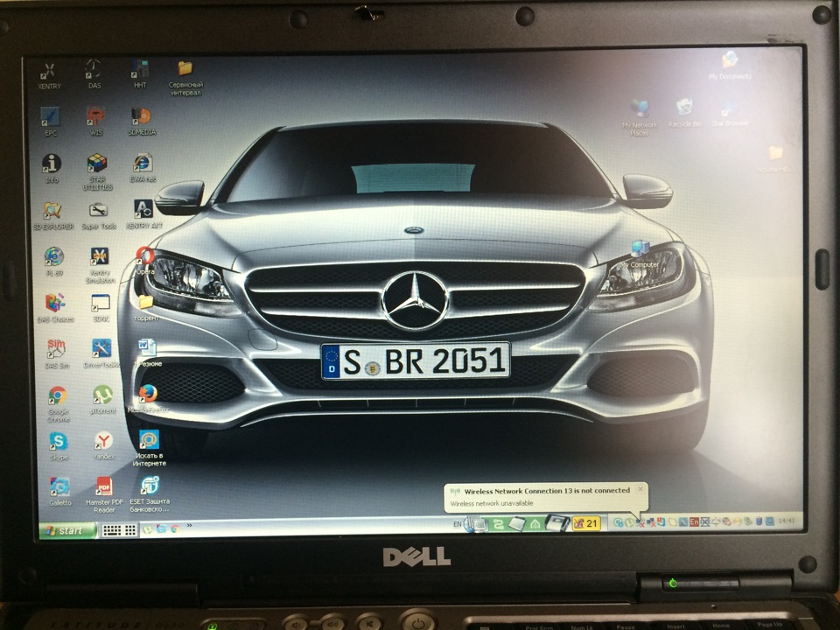The height and width of the screenshot is (630, 840).
Task: Launch the Super Tools shortcut
Action: pos(99,216)
